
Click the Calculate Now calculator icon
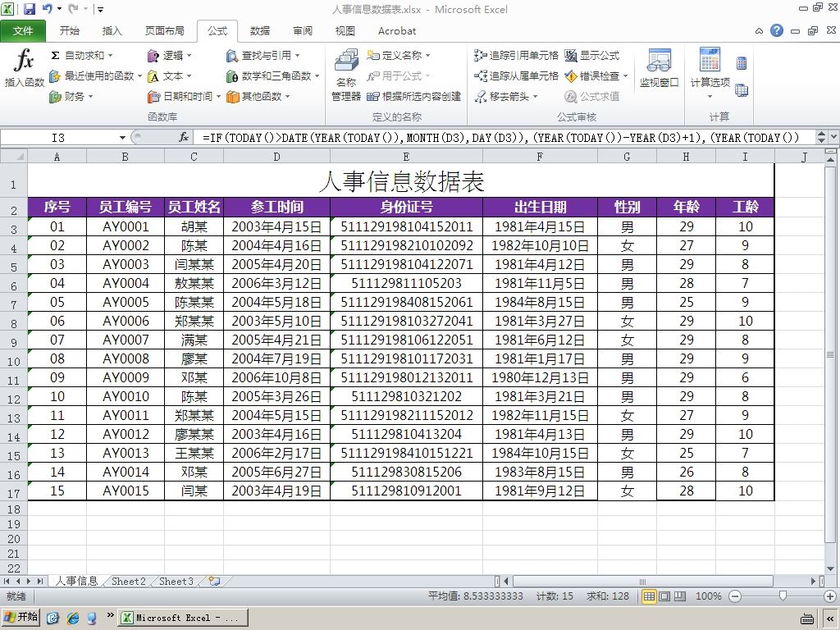point(742,63)
